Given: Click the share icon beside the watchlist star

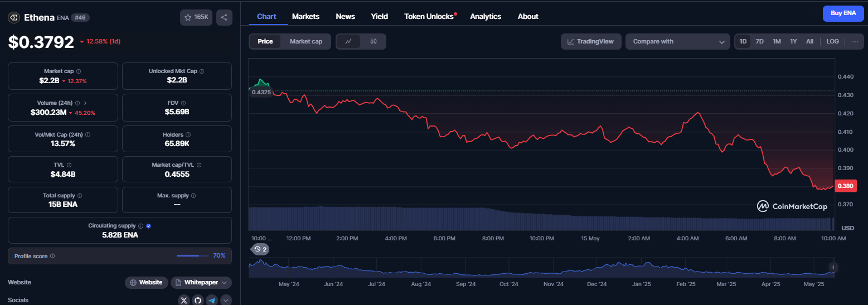Looking at the screenshot, I should tap(224, 17).
